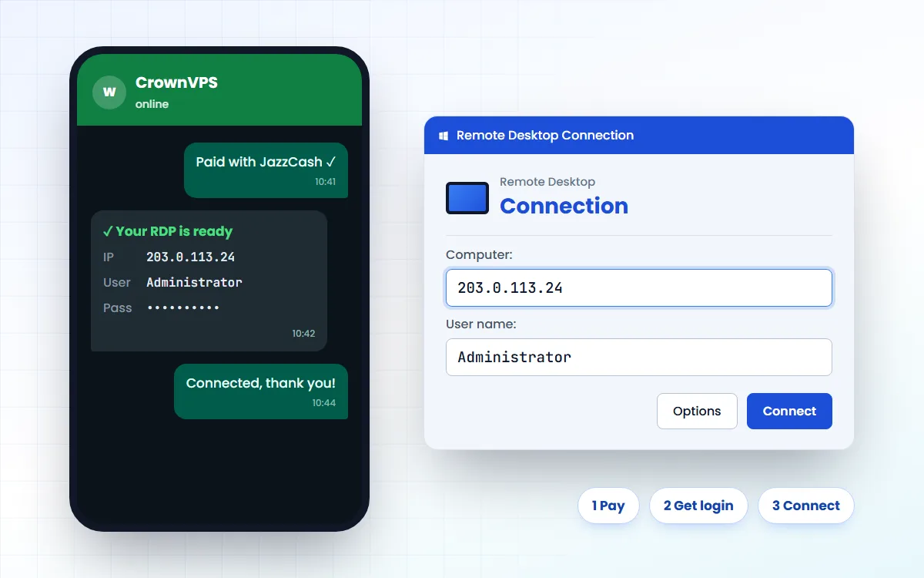The height and width of the screenshot is (578, 924).
Task: Click the 'online' status under CrownVPS
Action: click(152, 104)
